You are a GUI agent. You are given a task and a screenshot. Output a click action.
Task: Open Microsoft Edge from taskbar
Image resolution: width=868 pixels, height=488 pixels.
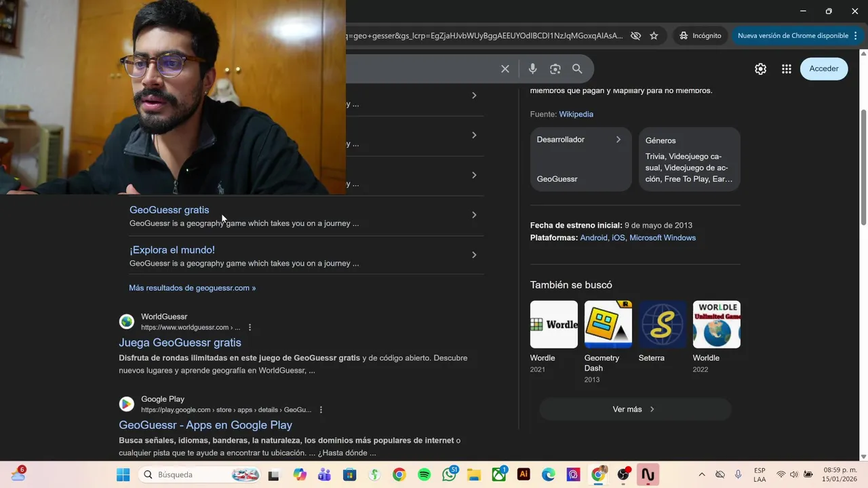click(548, 475)
